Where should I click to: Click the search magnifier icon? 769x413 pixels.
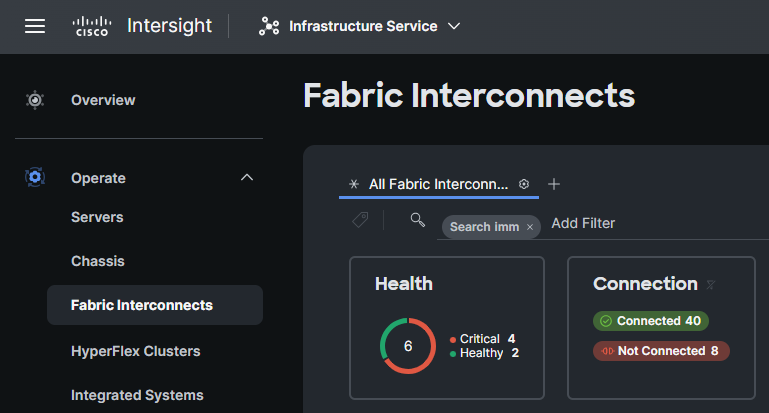click(x=417, y=220)
